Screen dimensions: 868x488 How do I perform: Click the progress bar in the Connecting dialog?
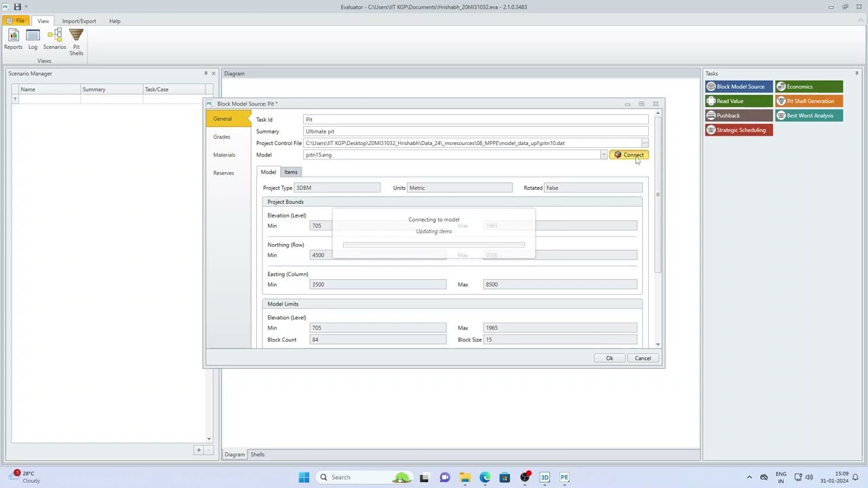click(433, 245)
